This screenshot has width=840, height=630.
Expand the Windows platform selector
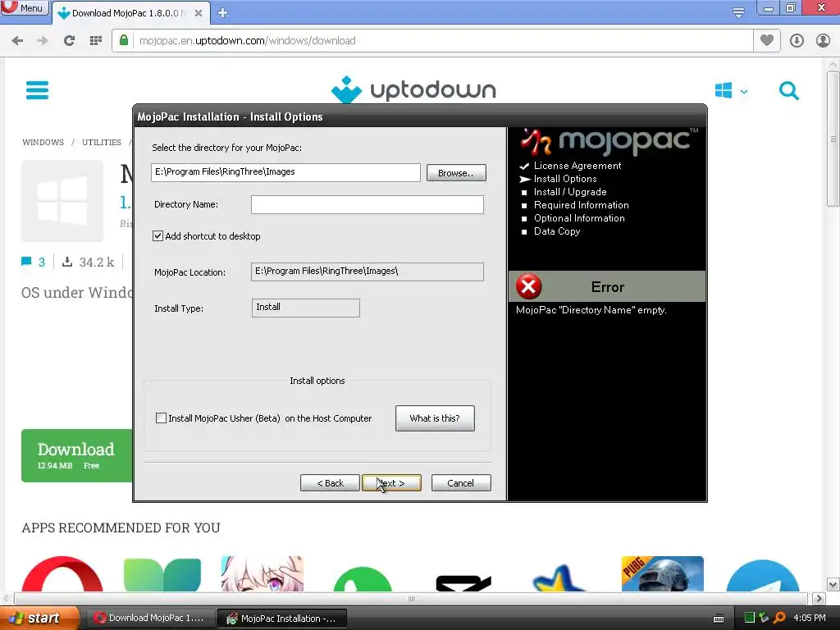[x=731, y=90]
